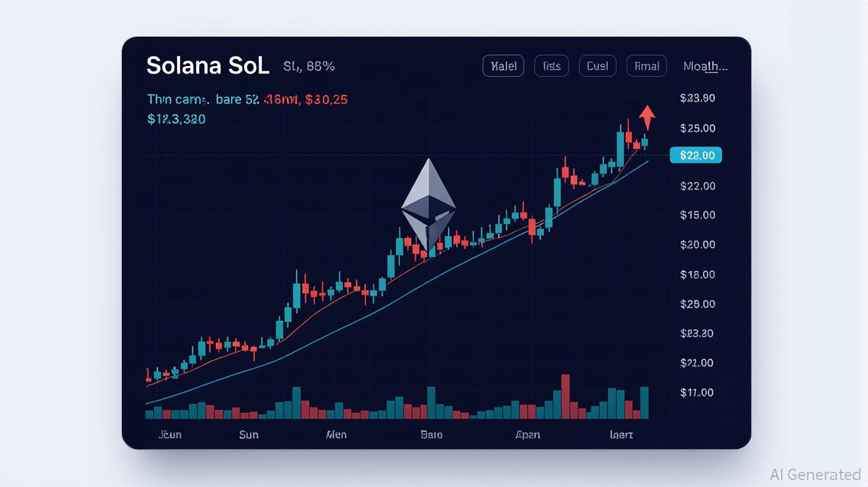Select the "Apan" time axis label
This screenshot has width=868, height=487.
(x=528, y=434)
